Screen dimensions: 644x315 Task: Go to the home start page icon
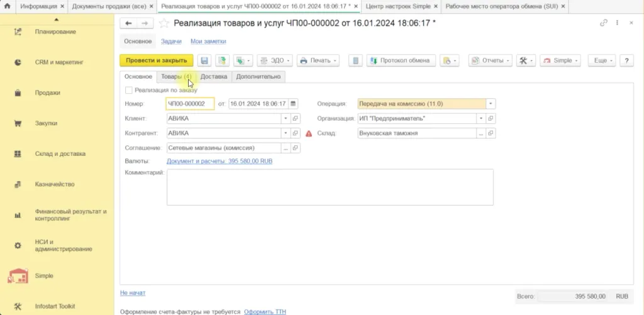(x=7, y=6)
